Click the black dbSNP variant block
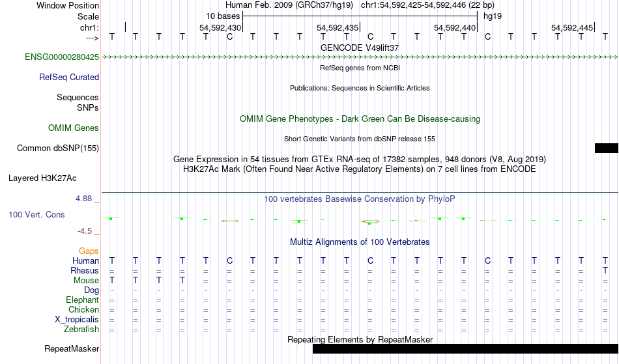619x364 pixels. 607,148
